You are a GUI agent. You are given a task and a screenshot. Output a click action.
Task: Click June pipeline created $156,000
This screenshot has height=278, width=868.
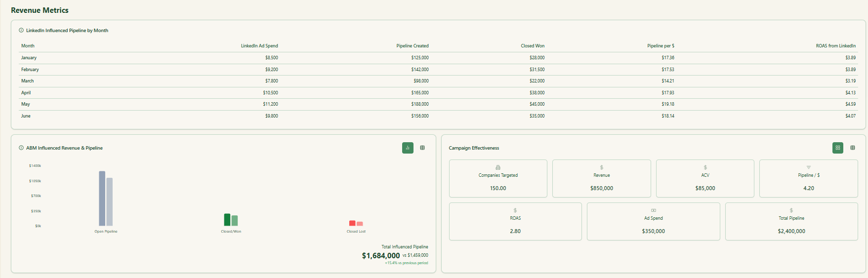[420, 116]
